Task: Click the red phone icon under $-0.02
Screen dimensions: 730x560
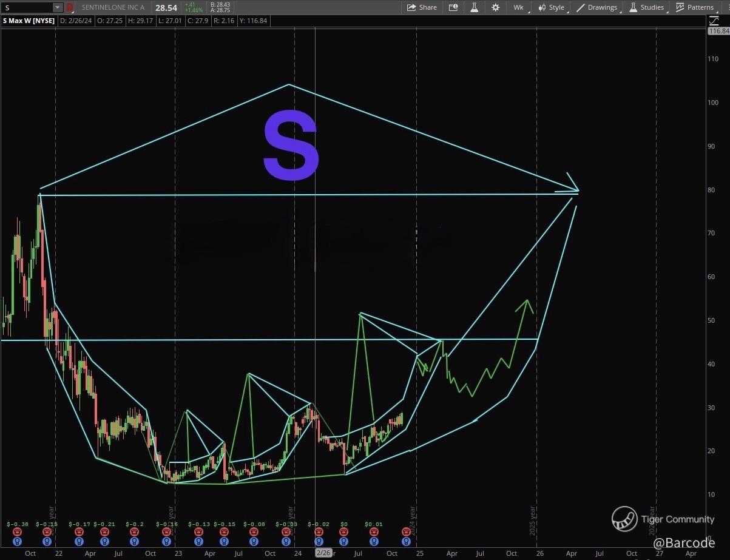Action: 317,532
